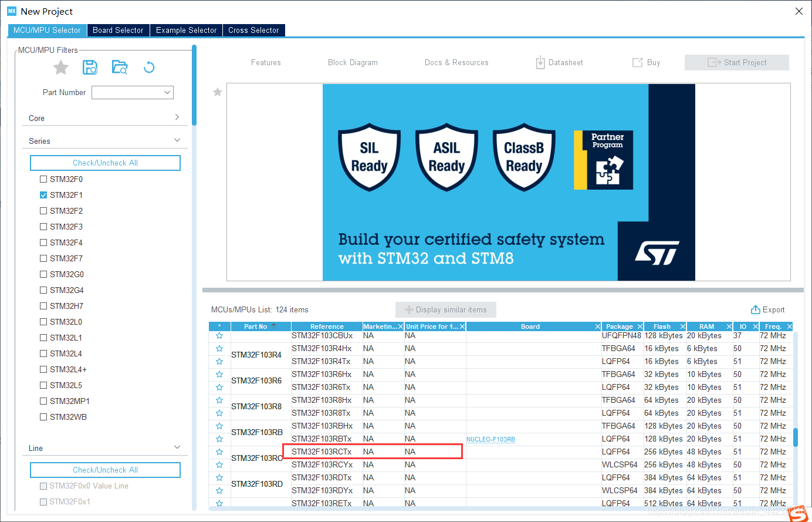This screenshot has height=522, width=812.
Task: Open the Docs & Resources tab
Action: [x=456, y=62]
